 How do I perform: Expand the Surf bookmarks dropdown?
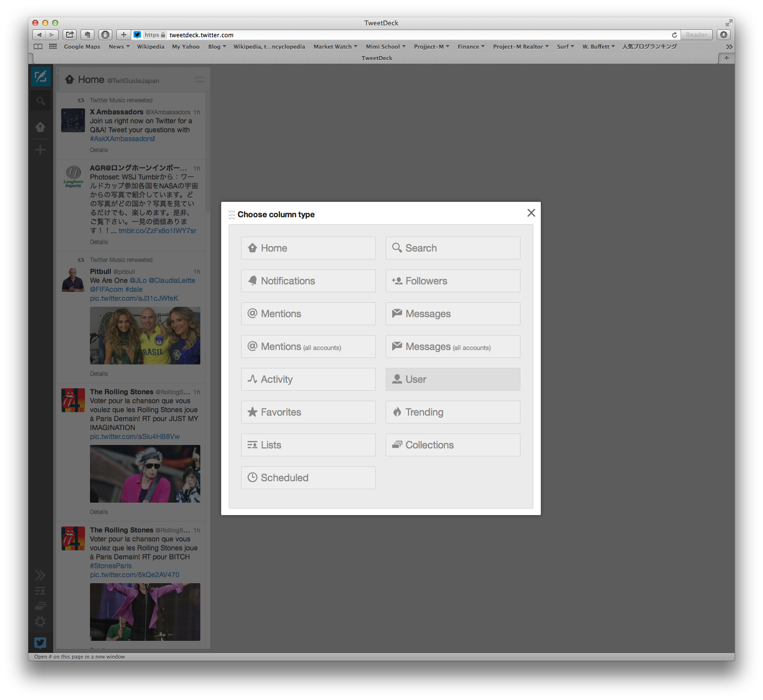pos(566,47)
